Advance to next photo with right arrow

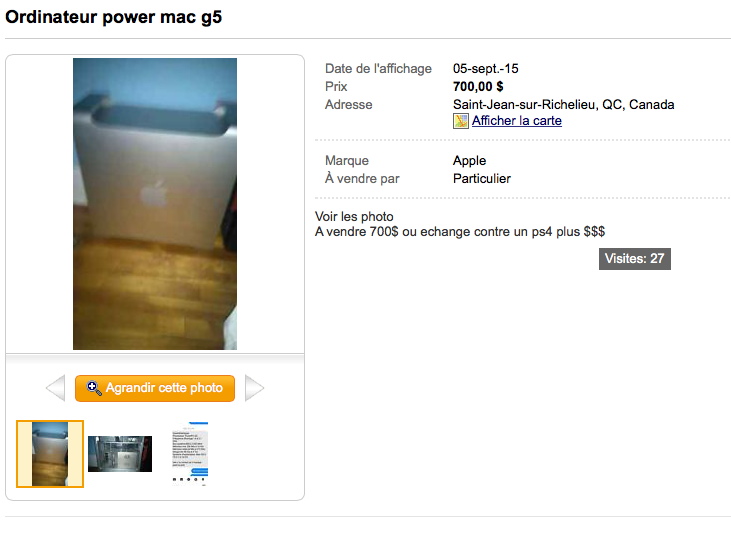[255, 388]
